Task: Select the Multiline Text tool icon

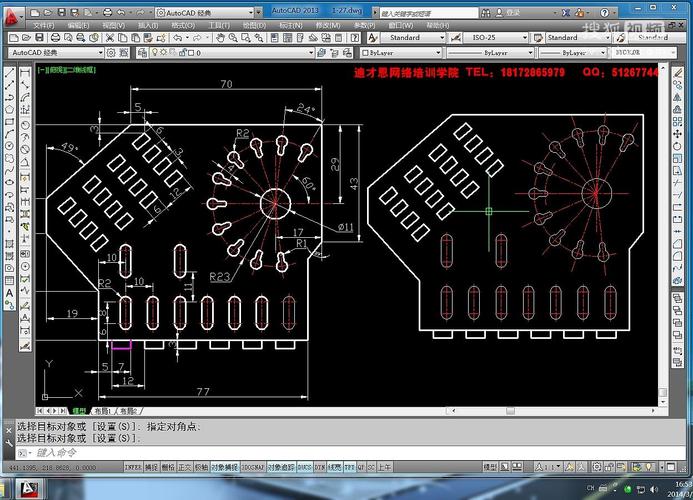Action: pyautogui.click(x=9, y=293)
